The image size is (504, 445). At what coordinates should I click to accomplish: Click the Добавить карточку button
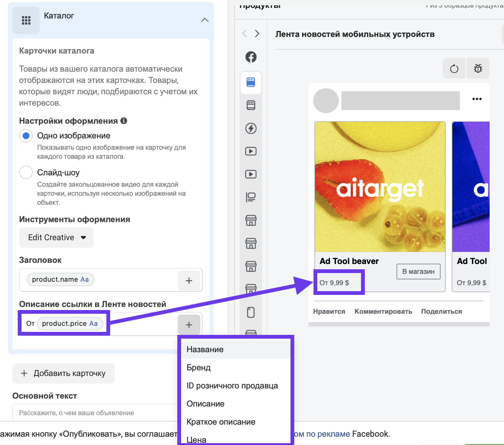63,373
